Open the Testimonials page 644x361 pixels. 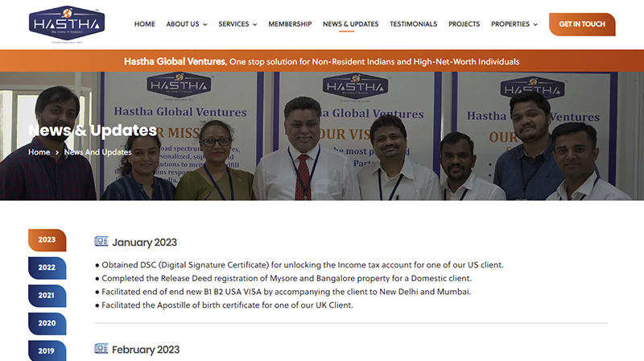click(x=413, y=24)
